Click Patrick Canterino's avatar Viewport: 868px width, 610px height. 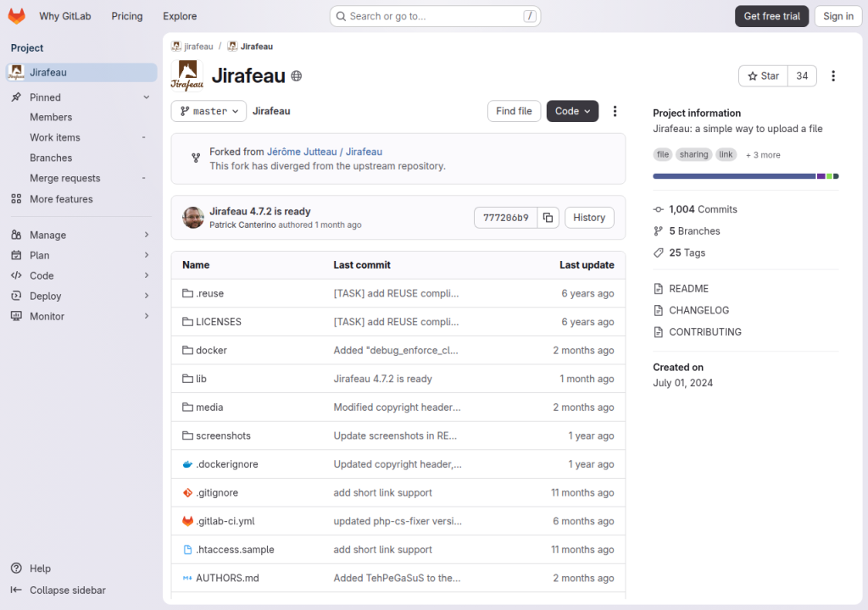click(193, 218)
